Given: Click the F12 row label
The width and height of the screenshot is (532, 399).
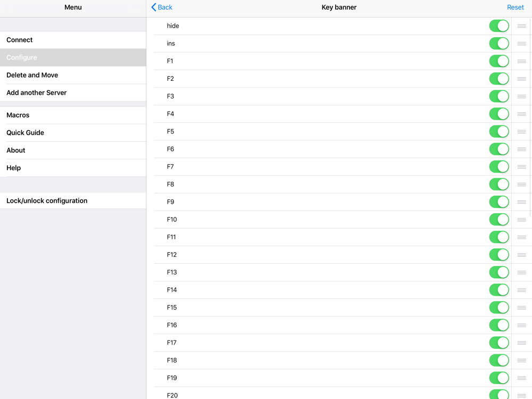Looking at the screenshot, I should tap(172, 255).
